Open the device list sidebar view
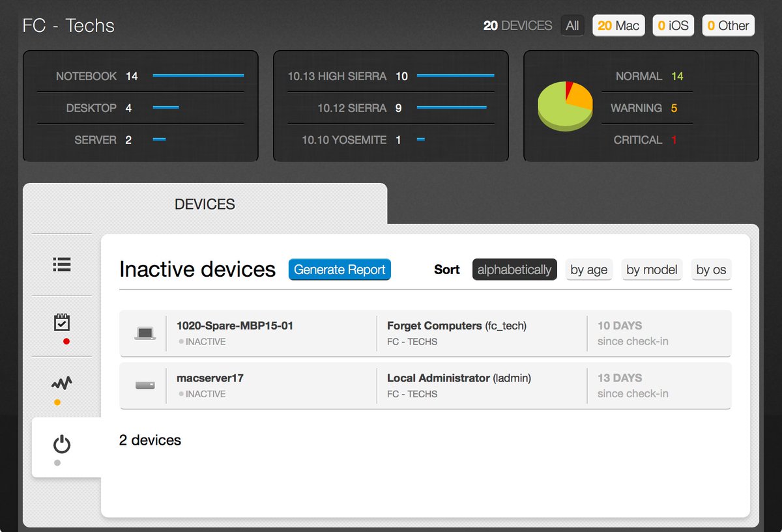The height and width of the screenshot is (532, 782). [61, 264]
